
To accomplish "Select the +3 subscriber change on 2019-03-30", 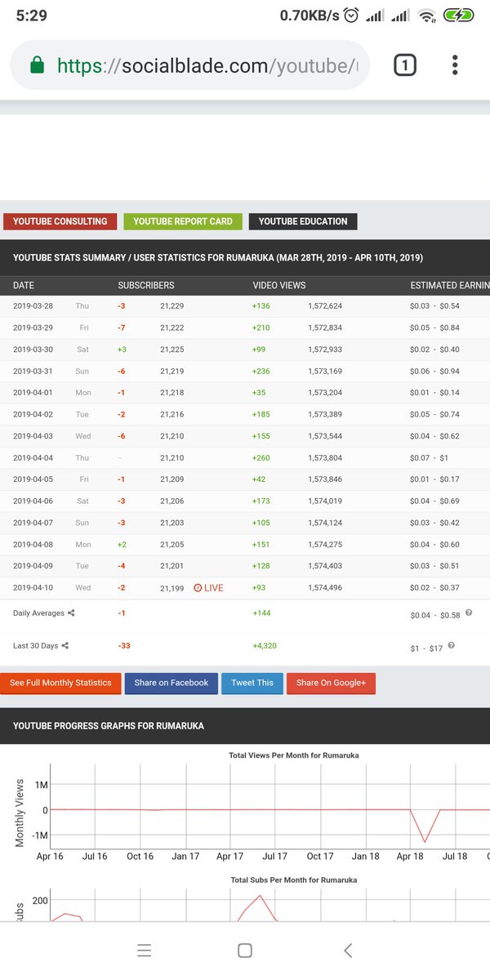I will [122, 350].
